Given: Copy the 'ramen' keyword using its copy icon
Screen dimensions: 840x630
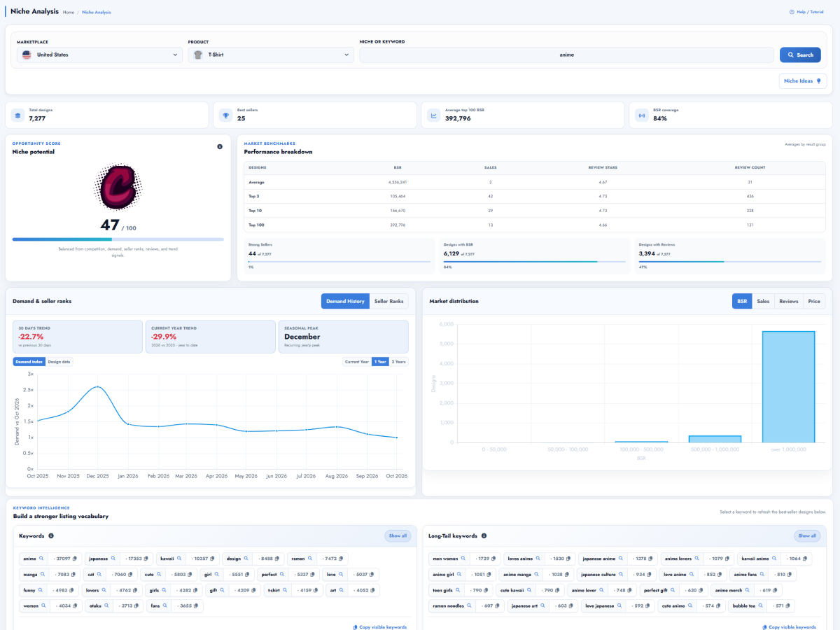Looking at the screenshot, I should tap(342, 559).
